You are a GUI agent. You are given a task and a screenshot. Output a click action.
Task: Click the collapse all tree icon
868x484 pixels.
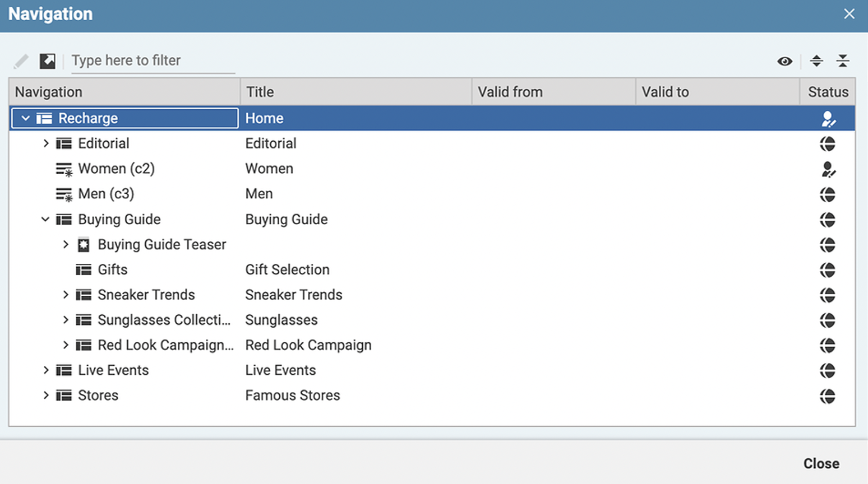pos(843,61)
